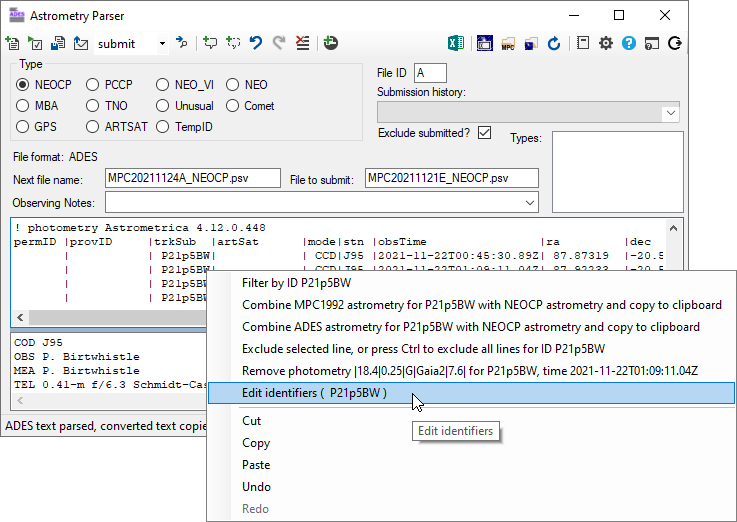
Task: Click the add comment bubble icon
Action: pos(210,43)
